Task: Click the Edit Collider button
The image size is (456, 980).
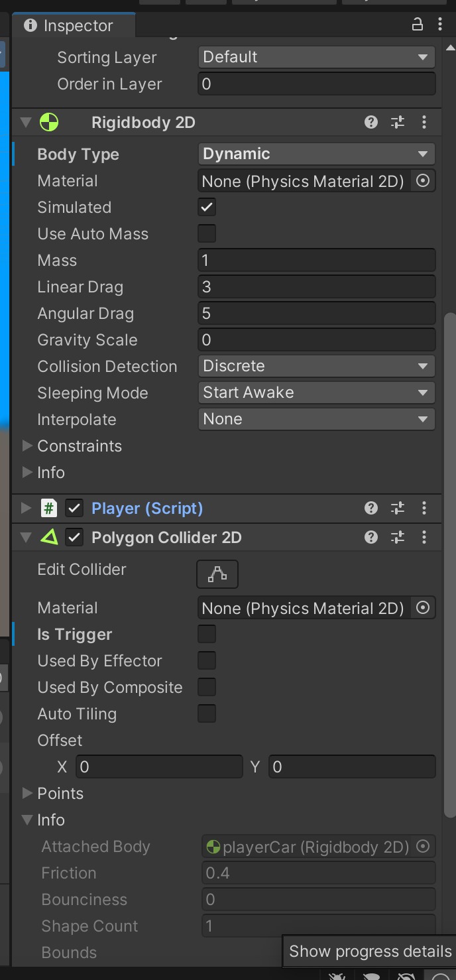Action: 217,574
